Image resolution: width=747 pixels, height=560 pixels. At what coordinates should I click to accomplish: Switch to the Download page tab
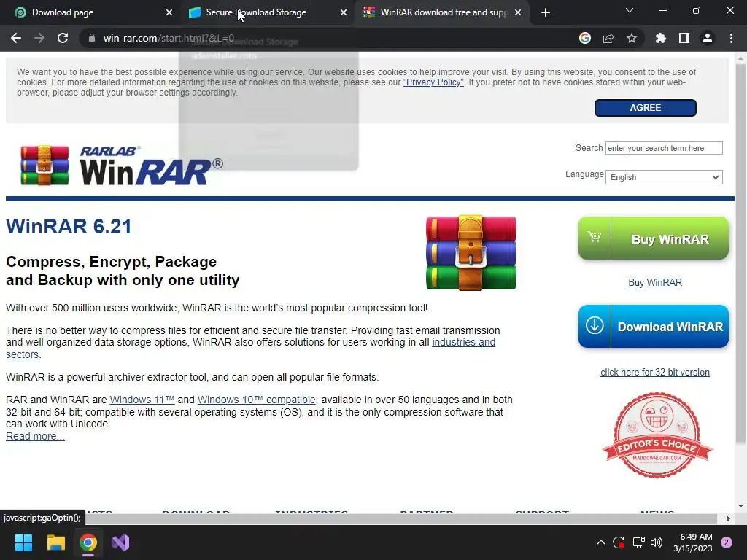[x=90, y=12]
